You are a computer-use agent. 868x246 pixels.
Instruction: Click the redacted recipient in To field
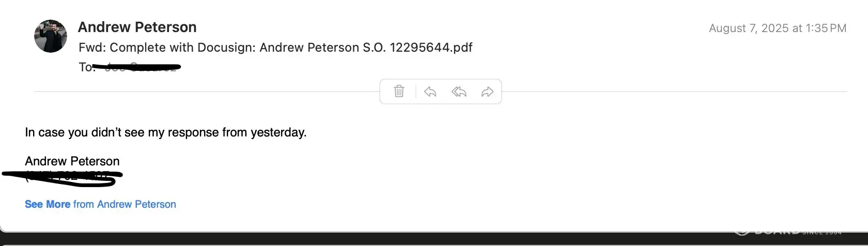point(141,67)
